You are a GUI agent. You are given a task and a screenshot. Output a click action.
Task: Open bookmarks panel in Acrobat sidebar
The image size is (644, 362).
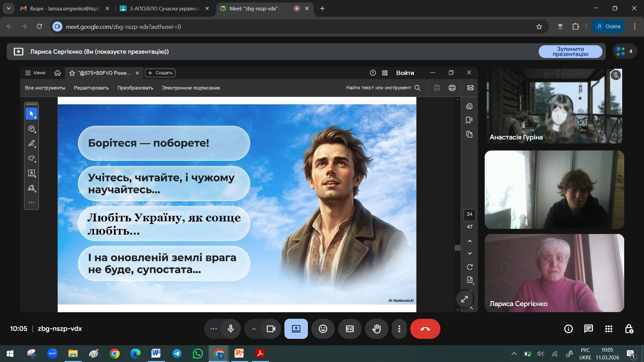pyautogui.click(x=469, y=120)
